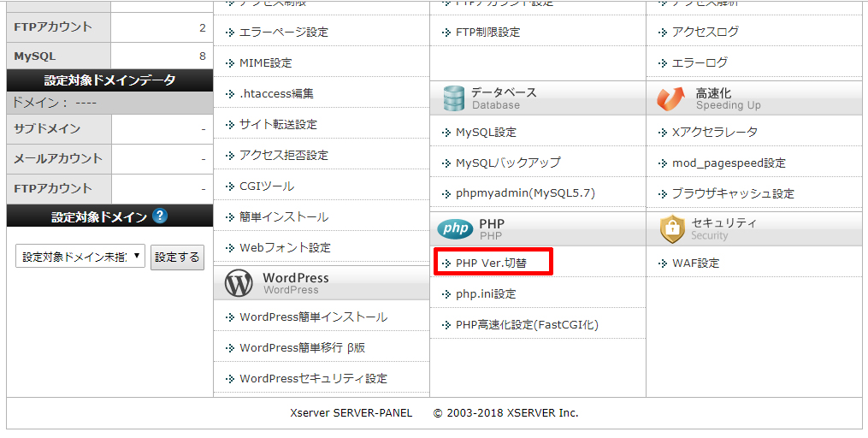The image size is (868, 438).
Task: Open WordPress簡単インストール
Action: point(313,317)
